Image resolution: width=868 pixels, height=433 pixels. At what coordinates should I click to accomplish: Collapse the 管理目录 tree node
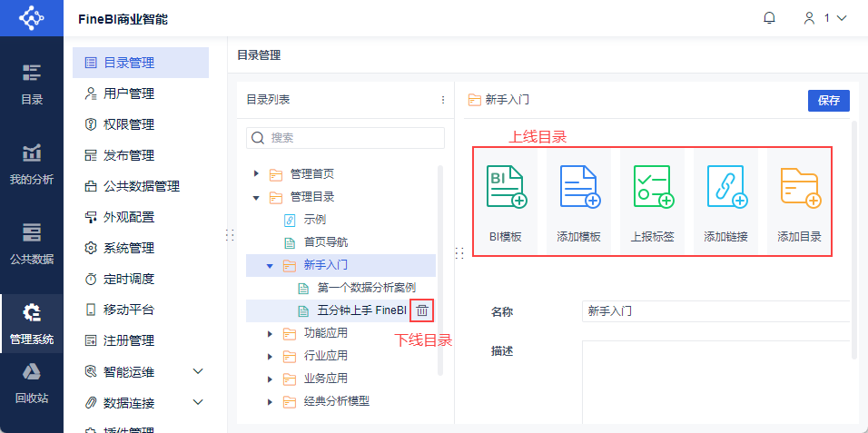click(256, 197)
